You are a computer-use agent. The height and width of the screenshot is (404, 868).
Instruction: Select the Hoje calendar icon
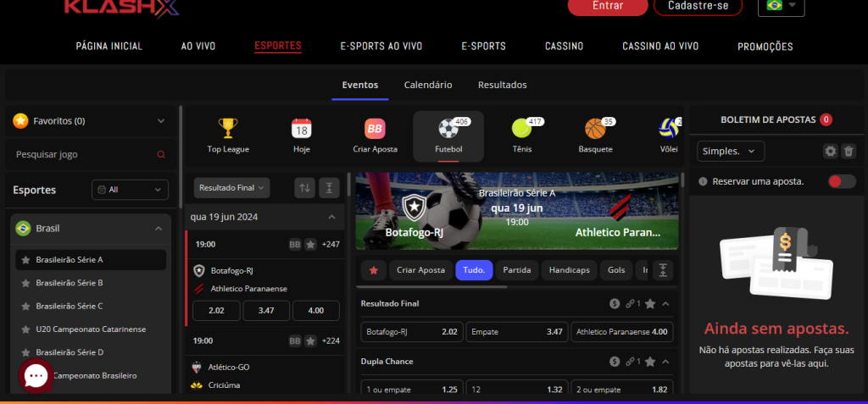(302, 129)
